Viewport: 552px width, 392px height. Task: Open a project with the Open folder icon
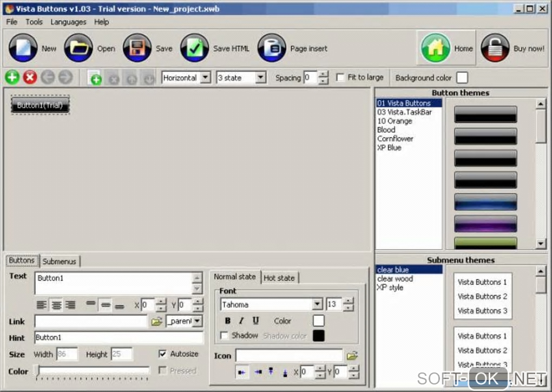(x=78, y=48)
